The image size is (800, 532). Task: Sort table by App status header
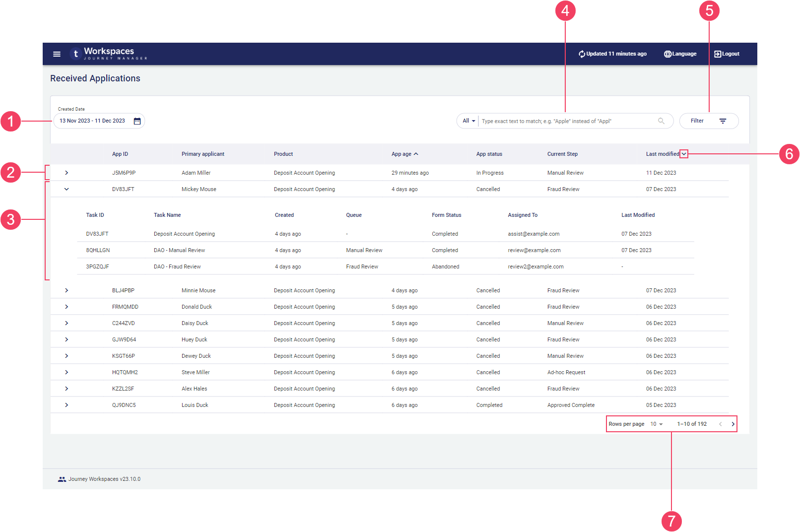tap(489, 154)
